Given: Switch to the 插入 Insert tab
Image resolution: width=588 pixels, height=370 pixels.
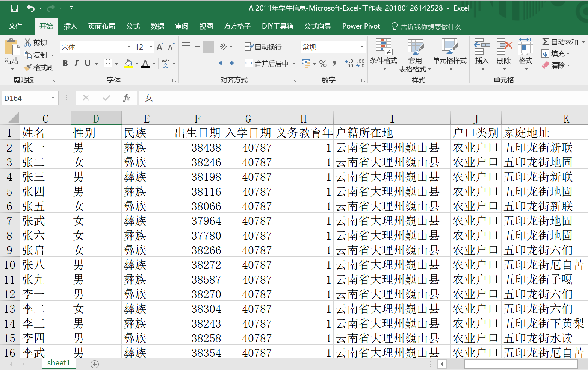Looking at the screenshot, I should click(x=70, y=26).
